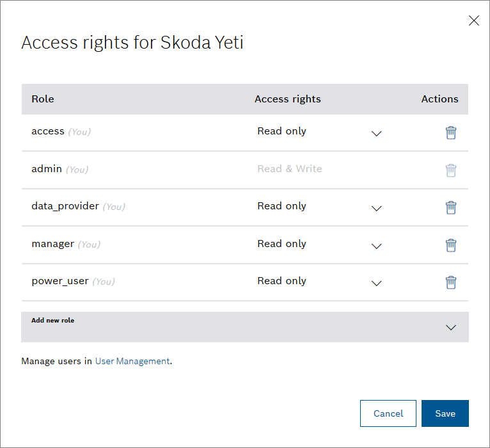The height and width of the screenshot is (448, 490).
Task: Save the access rights settings
Action: (445, 413)
